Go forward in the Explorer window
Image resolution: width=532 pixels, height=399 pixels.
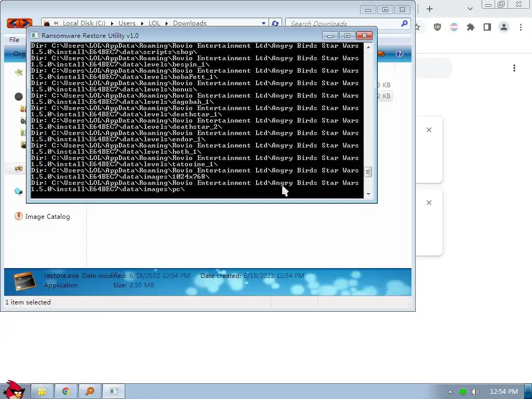click(x=26, y=23)
